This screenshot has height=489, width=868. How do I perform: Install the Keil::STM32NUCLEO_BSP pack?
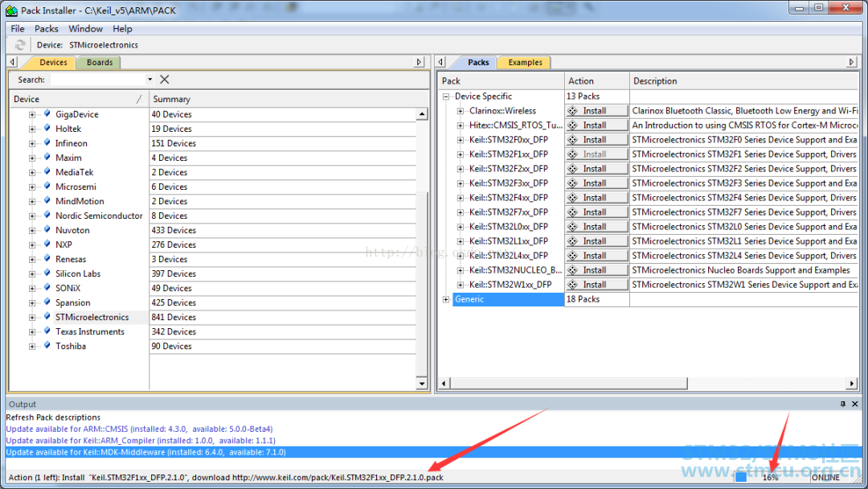tap(596, 270)
